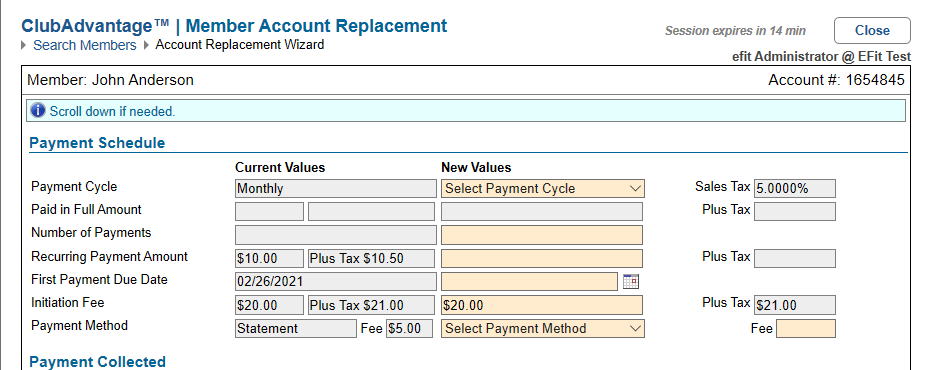This screenshot has height=370, width=931.
Task: Open the Select Payment Cycle dropdown
Action: coord(543,188)
